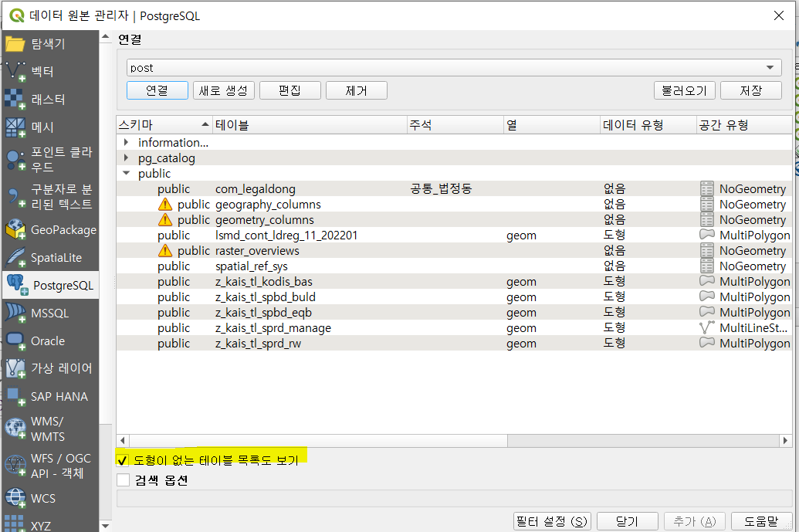
Task: Click the 새로 생성 button
Action: [x=224, y=90]
